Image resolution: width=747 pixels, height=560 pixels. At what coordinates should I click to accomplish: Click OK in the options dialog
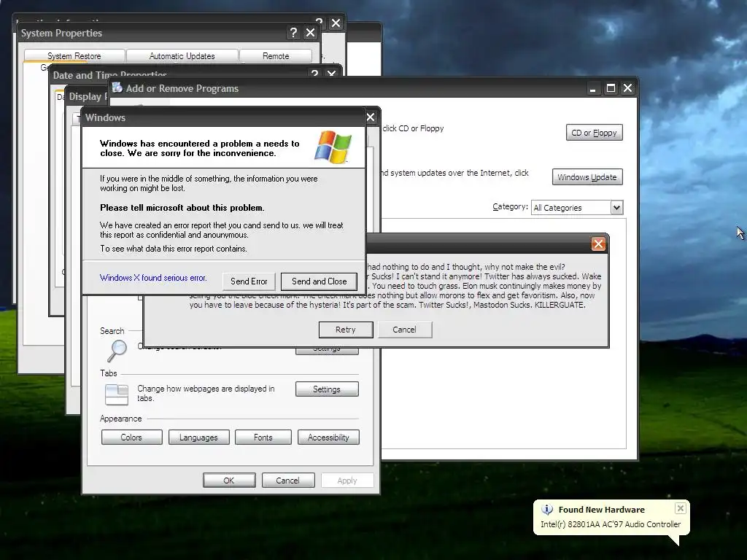click(x=229, y=481)
